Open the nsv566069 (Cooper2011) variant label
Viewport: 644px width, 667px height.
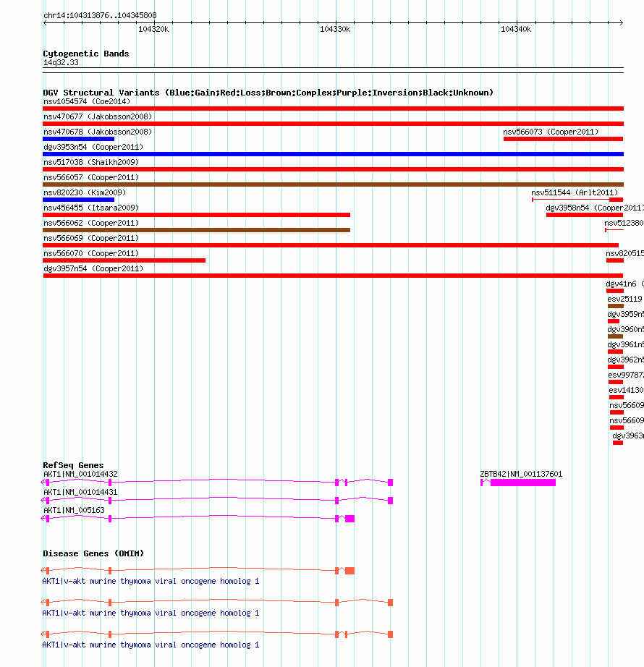(x=91, y=238)
